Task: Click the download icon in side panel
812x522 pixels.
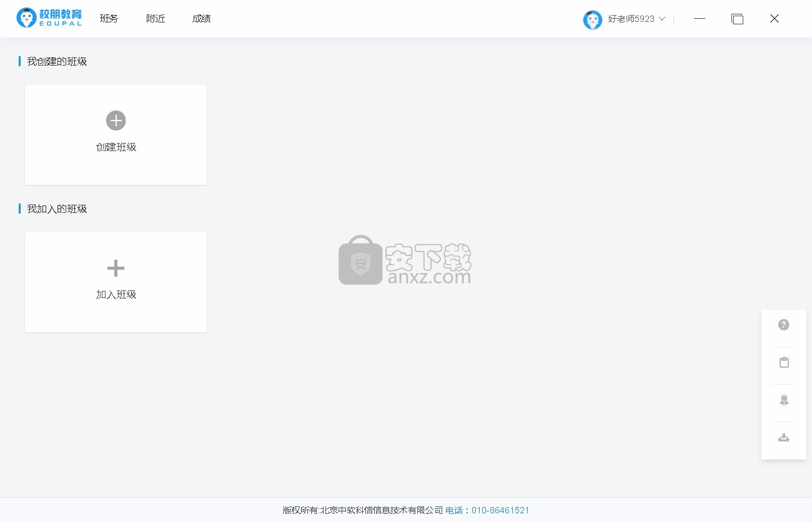Action: click(x=784, y=438)
